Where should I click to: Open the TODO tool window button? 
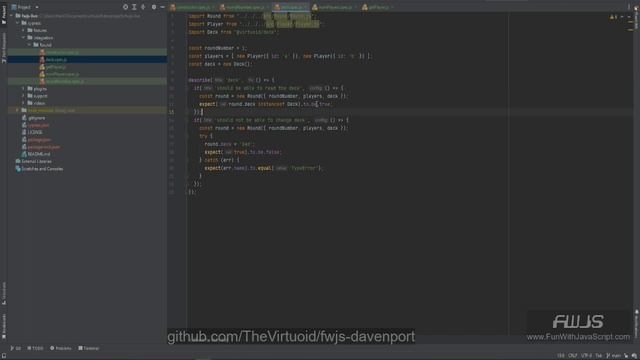tap(35, 348)
